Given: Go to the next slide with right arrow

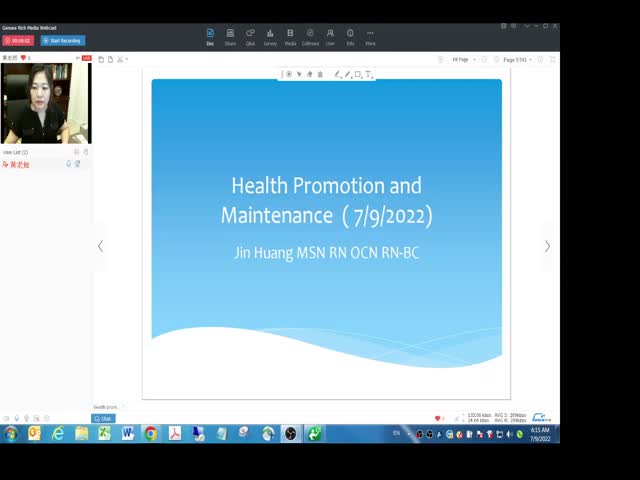Looking at the screenshot, I should click(547, 246).
